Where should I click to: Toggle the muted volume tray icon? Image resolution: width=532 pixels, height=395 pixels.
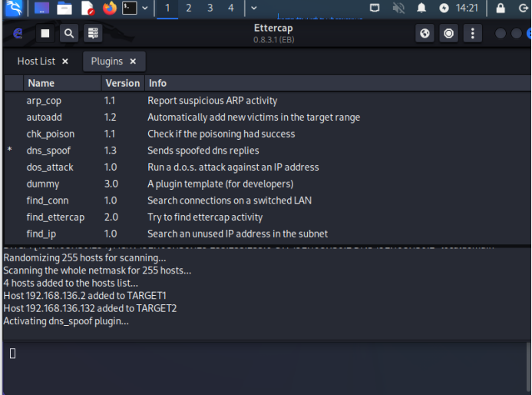click(x=398, y=8)
